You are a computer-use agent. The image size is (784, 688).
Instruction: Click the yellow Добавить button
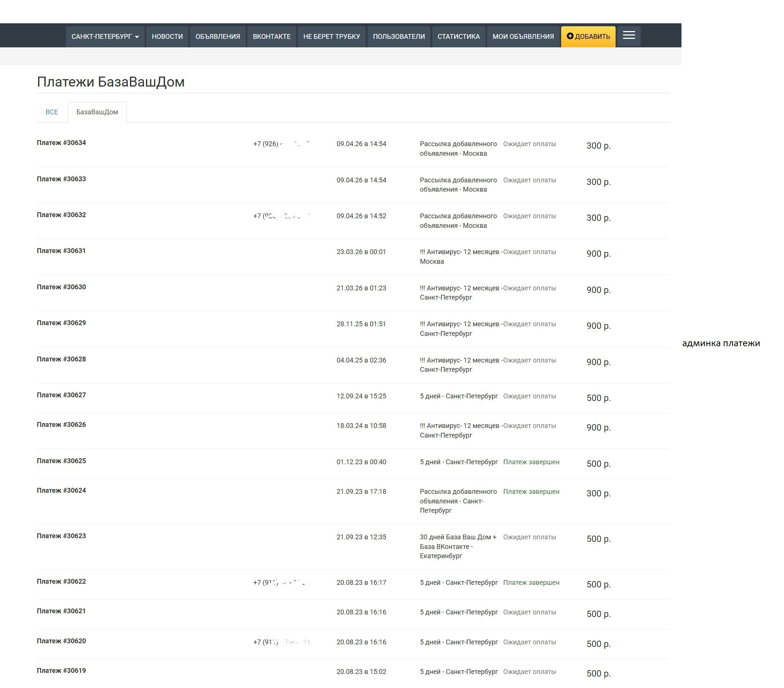pos(588,36)
